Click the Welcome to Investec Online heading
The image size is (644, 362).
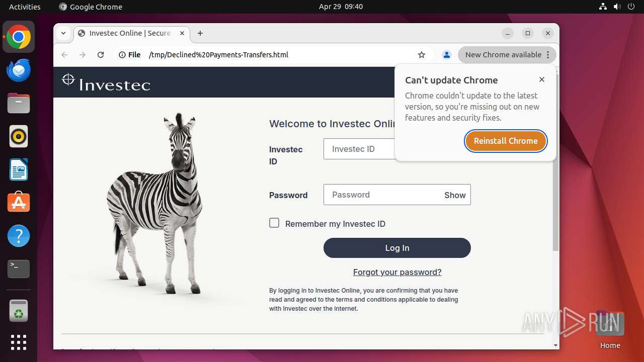[332, 124]
